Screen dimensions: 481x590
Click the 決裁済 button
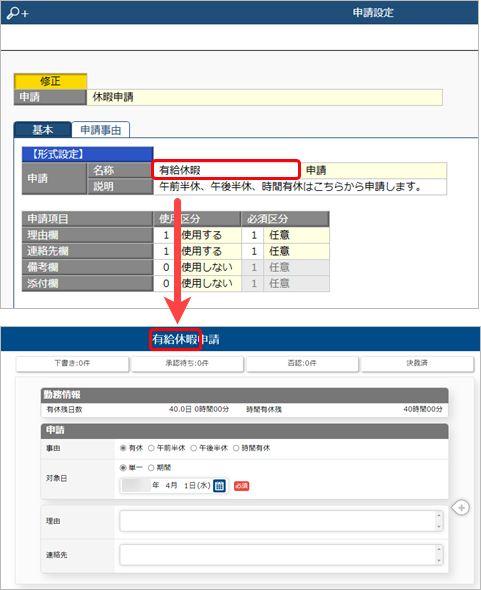(417, 363)
